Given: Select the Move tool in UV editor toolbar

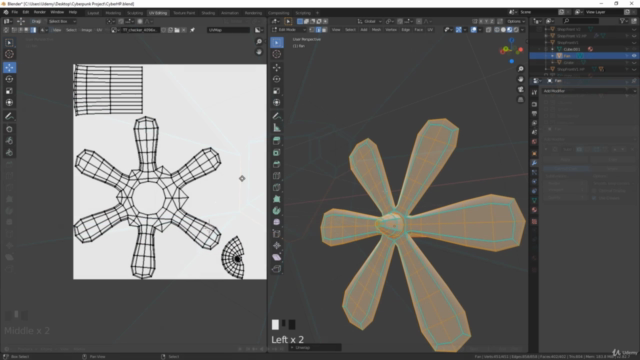Looking at the screenshot, I should click(9, 67).
